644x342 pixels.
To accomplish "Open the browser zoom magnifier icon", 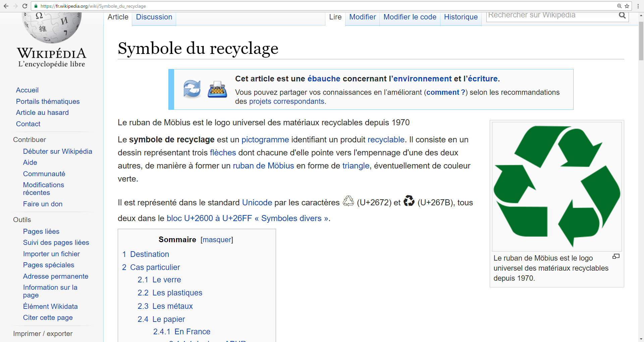I will 619,6.
